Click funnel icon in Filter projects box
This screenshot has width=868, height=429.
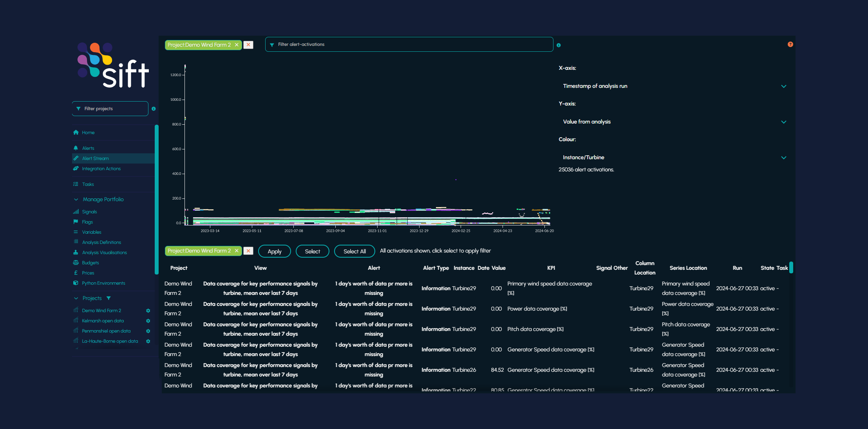pyautogui.click(x=79, y=109)
